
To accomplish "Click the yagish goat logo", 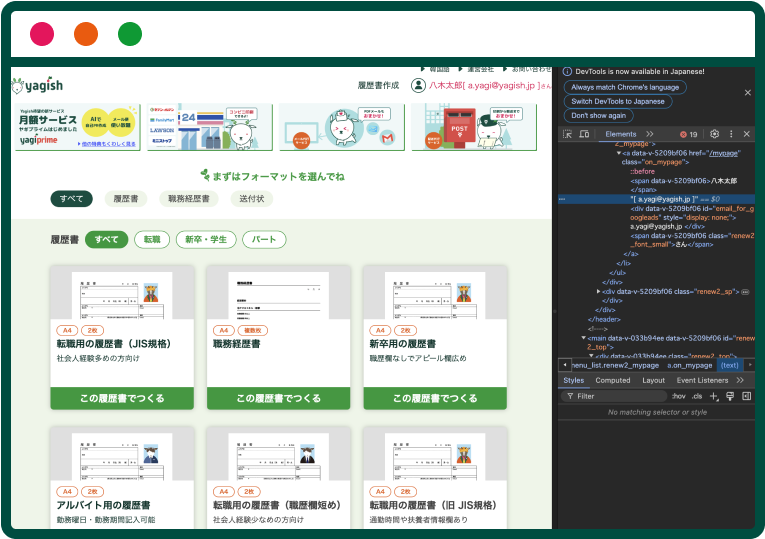I will click(x=37, y=85).
